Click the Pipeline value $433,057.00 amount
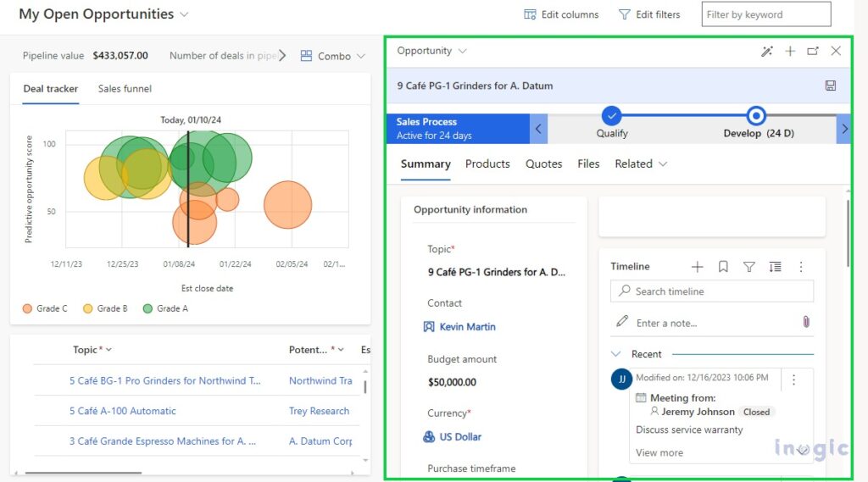 (x=120, y=55)
